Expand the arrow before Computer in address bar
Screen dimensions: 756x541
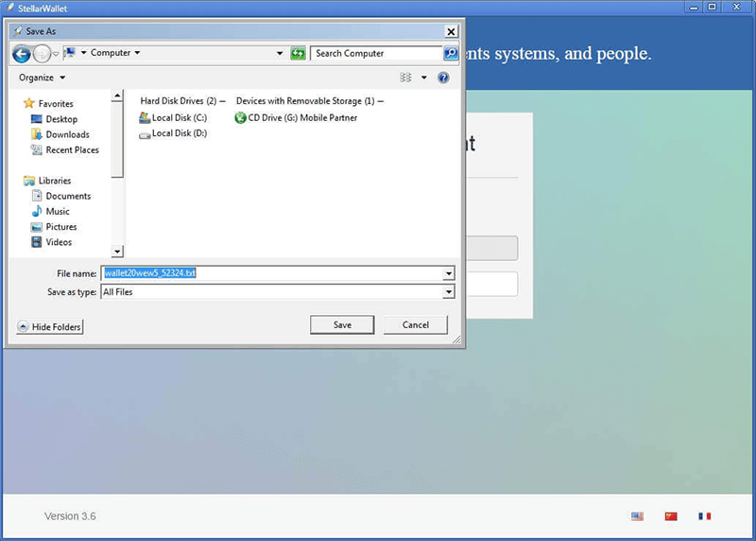pyautogui.click(x=83, y=53)
